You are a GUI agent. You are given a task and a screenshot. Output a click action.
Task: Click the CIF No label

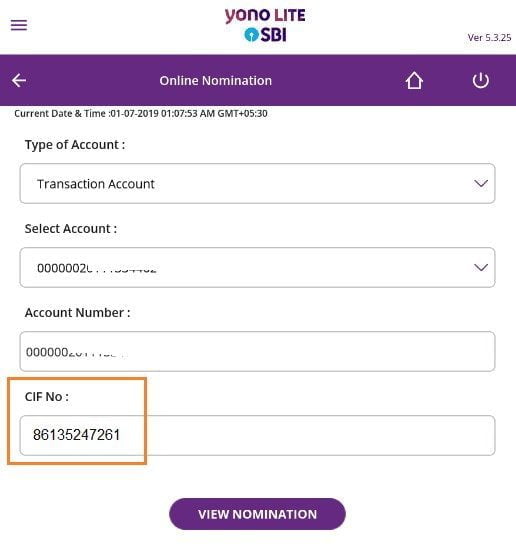[x=47, y=397]
